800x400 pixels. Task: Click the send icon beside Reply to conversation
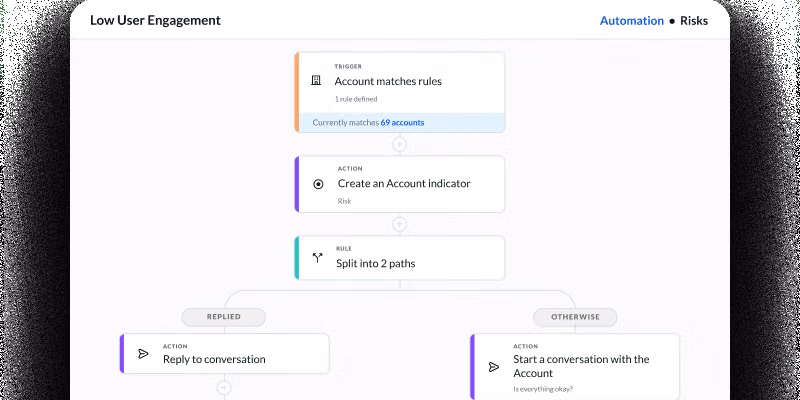click(x=143, y=353)
